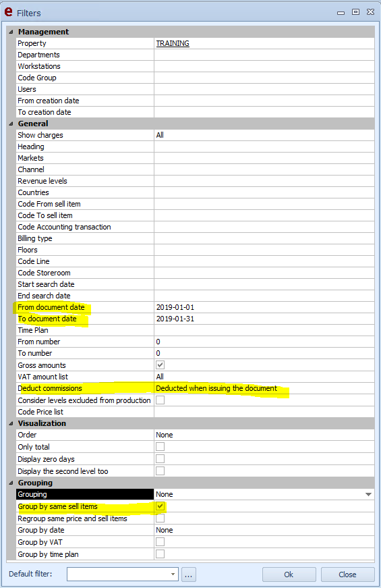Open the Default filter combo box
Viewport: 381px width, 588px height.
point(123,574)
